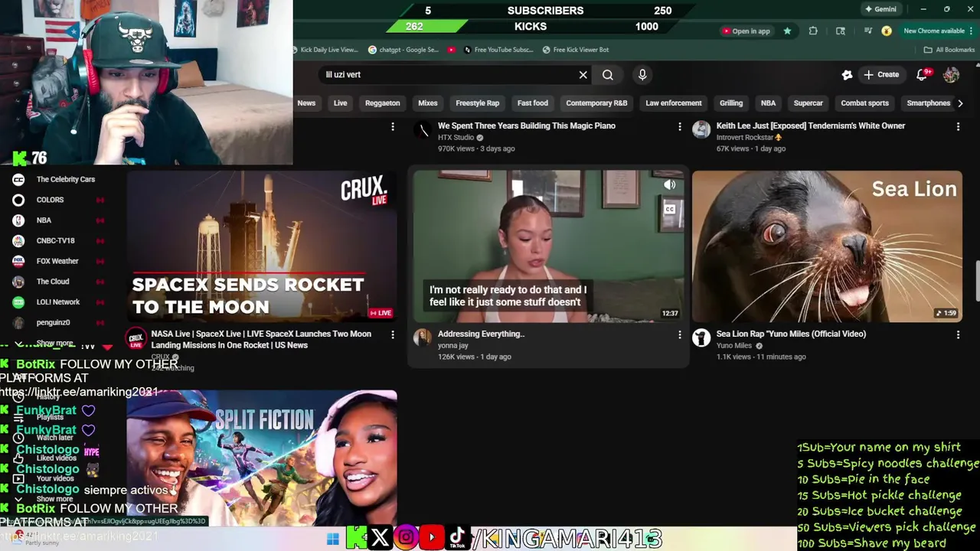Click New Chrome available update button
Image resolution: width=980 pixels, height=551 pixels.
pyautogui.click(x=933, y=31)
